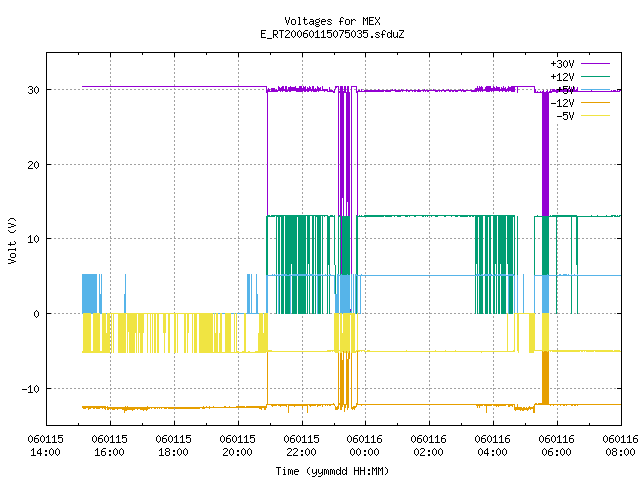Click the y-axis label 'Volt (V)'
The width and height of the screenshot is (640, 480).
[12, 240]
